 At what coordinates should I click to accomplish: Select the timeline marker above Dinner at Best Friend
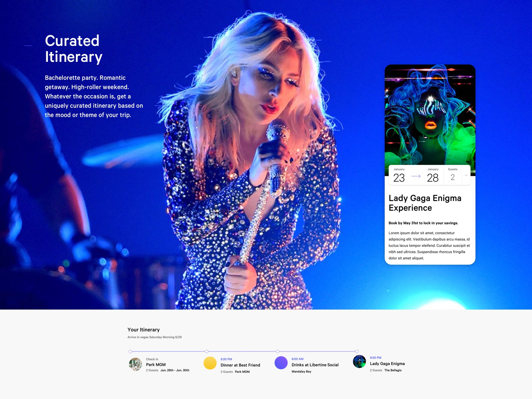click(x=206, y=351)
